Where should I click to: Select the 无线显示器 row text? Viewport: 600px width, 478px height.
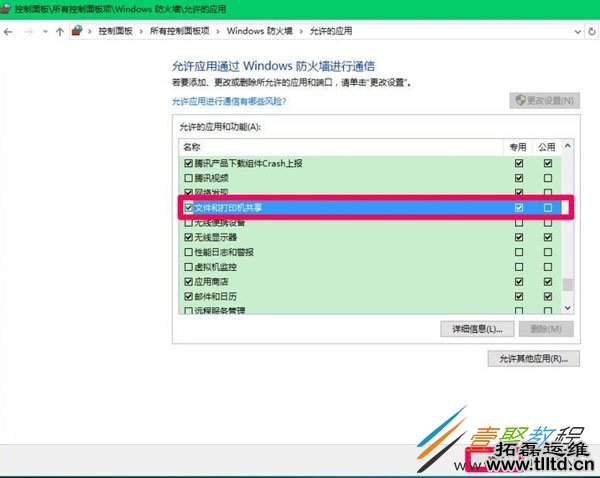(x=215, y=237)
